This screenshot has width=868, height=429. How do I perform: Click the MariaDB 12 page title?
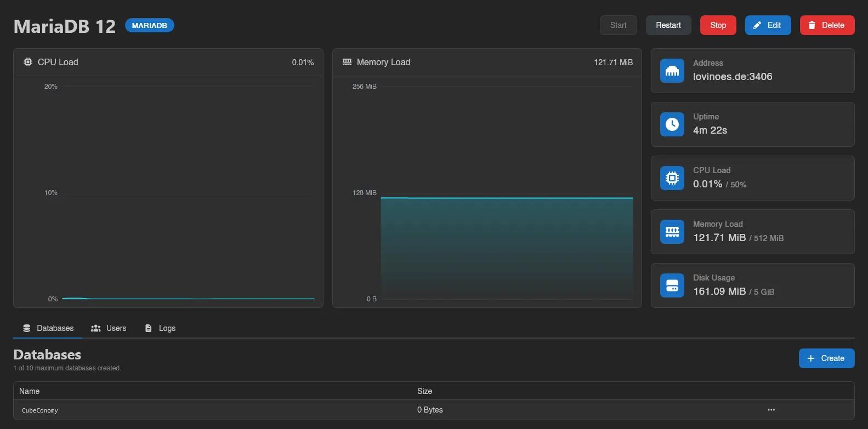tap(65, 26)
